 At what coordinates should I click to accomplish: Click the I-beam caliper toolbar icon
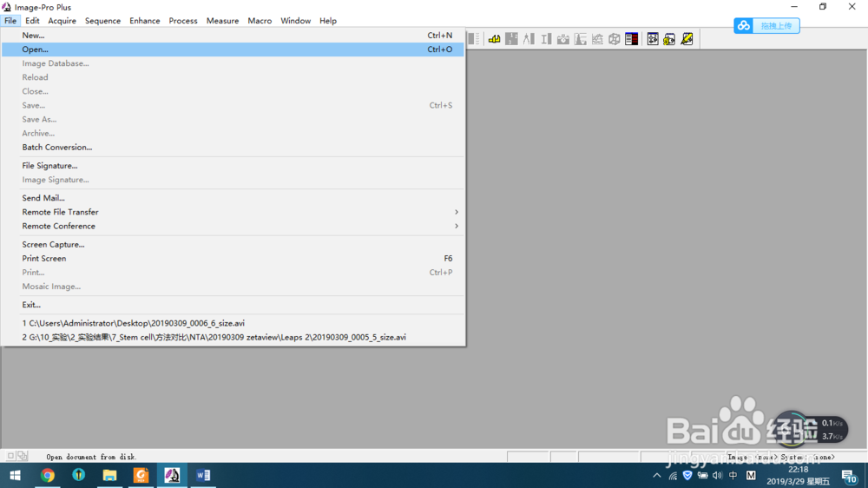click(546, 39)
